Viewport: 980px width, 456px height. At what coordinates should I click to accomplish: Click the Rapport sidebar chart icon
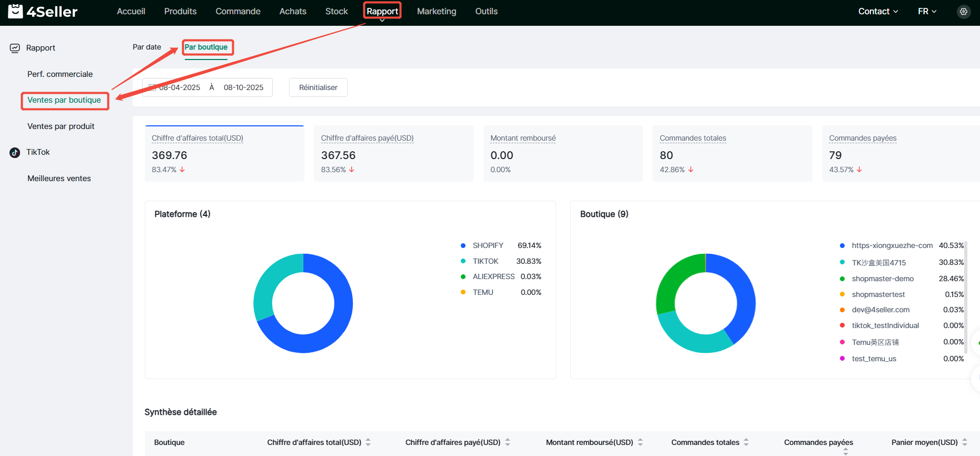click(15, 48)
